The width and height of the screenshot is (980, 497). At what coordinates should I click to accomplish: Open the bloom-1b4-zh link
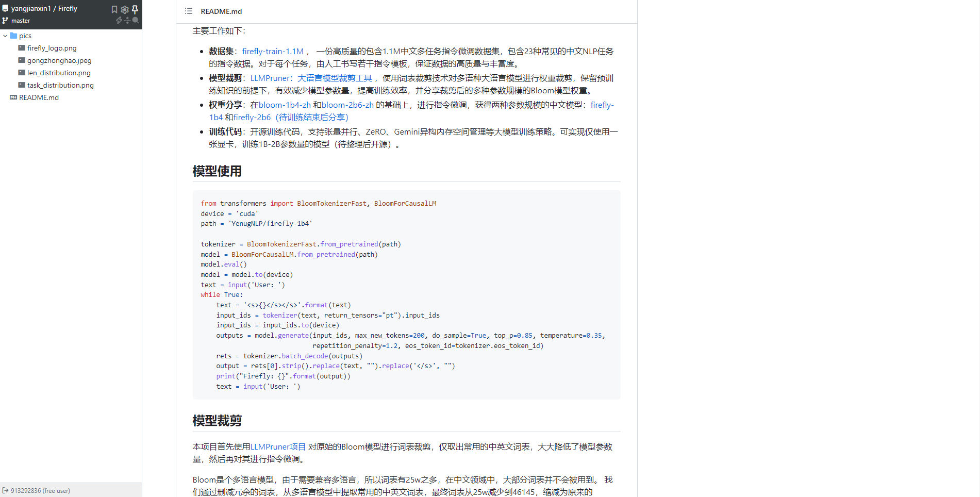click(x=285, y=105)
